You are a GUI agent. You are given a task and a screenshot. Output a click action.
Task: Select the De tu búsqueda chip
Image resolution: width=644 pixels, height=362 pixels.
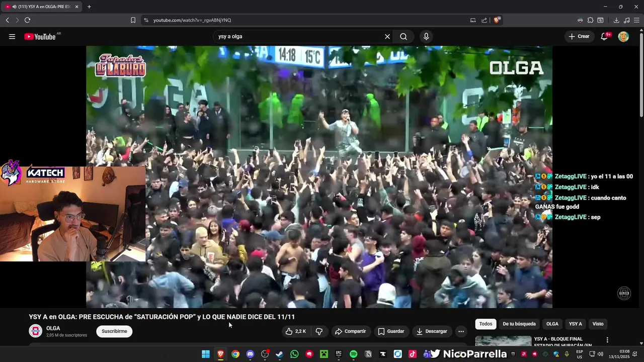coord(519,324)
